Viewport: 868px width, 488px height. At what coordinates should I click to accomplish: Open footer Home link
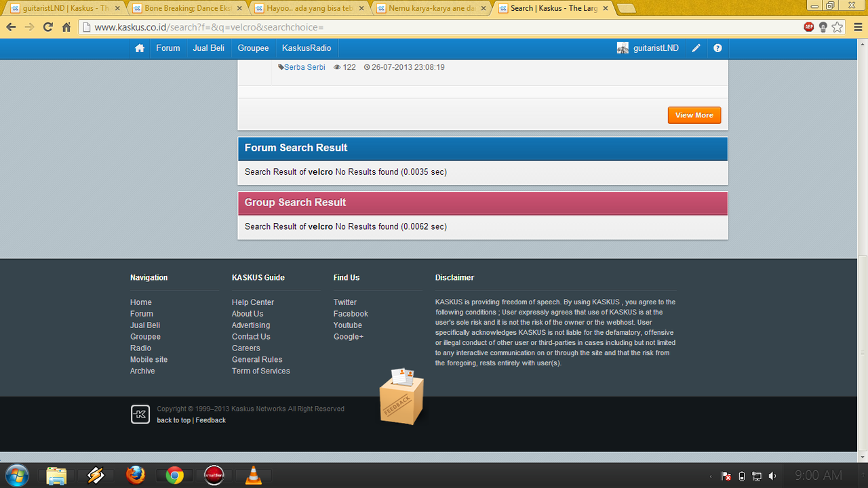coord(141,302)
